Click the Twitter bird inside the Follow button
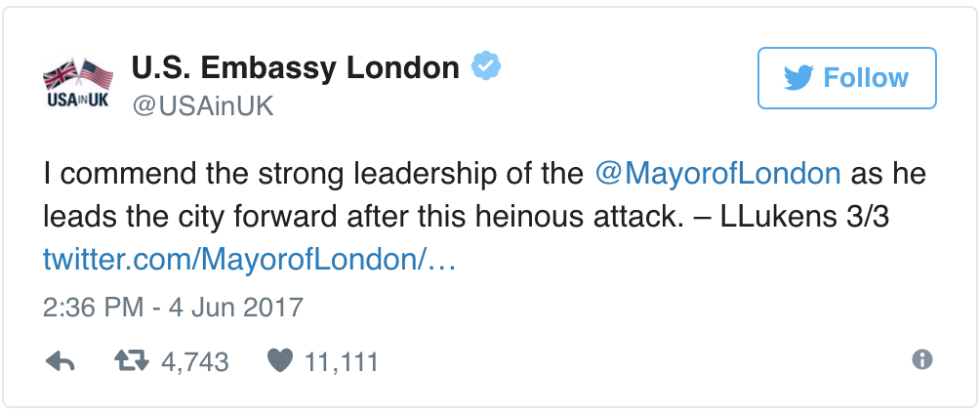The image size is (980, 416). (x=798, y=78)
